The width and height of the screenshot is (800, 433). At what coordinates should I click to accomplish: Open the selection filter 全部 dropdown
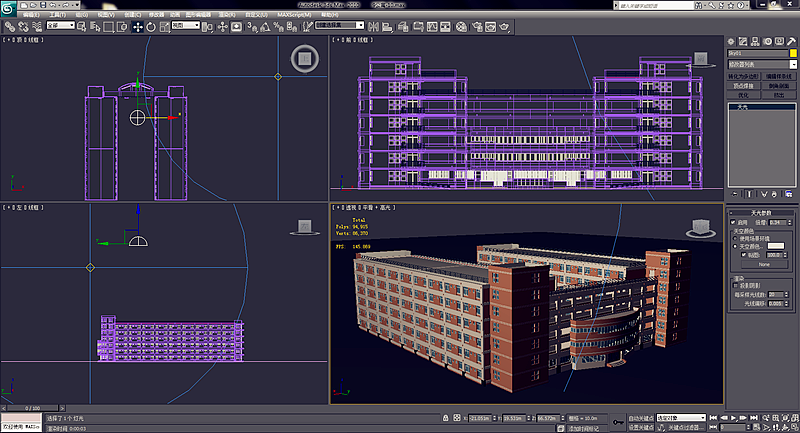(59, 27)
